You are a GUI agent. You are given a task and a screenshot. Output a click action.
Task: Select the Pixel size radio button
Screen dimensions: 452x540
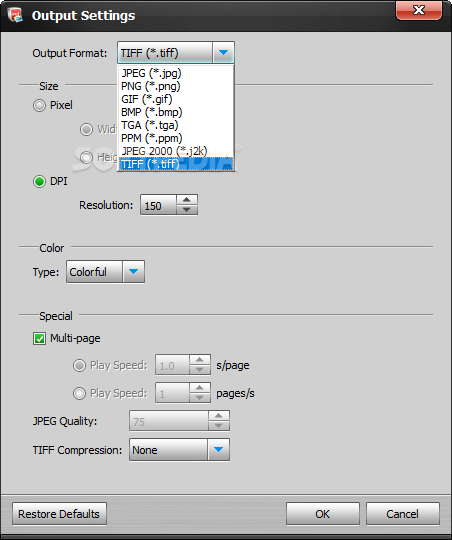(x=39, y=105)
